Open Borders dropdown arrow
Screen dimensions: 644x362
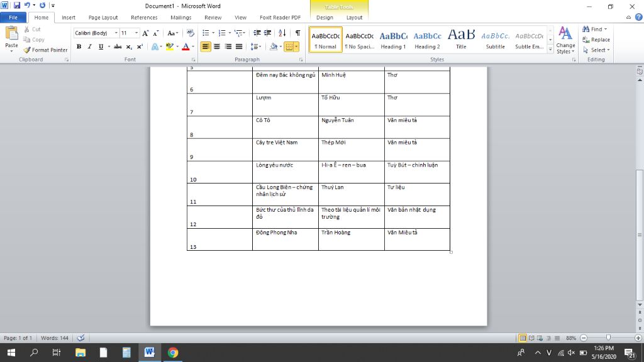tap(296, 47)
